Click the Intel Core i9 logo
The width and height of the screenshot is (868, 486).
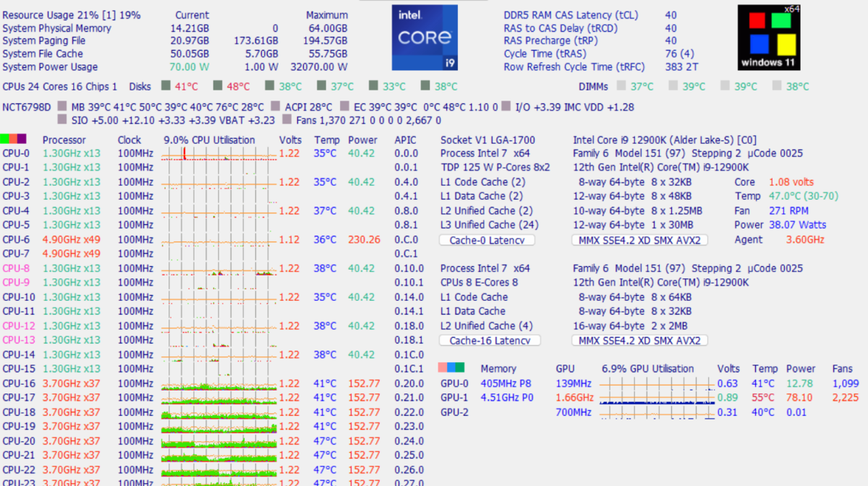pos(425,38)
